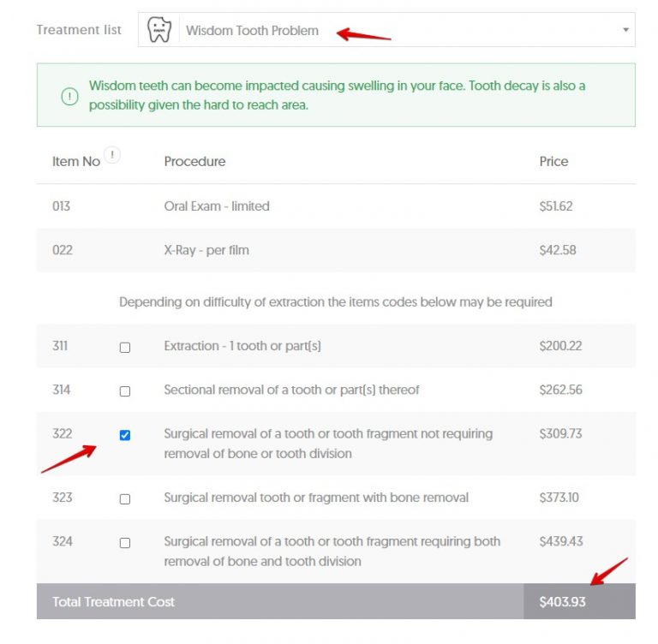Click the info icon beside Item No
The height and width of the screenshot is (644, 658).
point(112,155)
